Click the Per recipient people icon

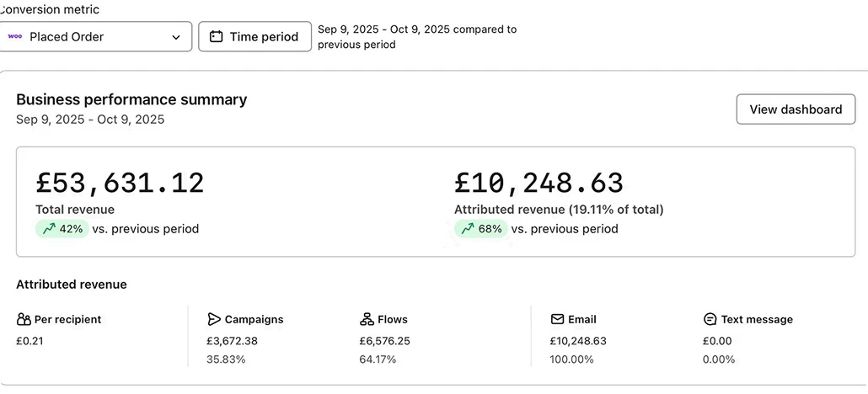click(x=24, y=320)
